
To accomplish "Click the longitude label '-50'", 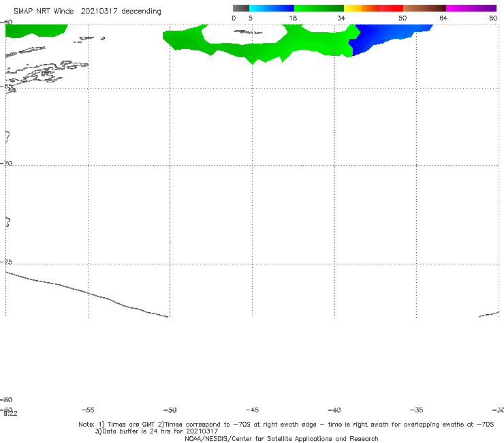I will [x=170, y=410].
